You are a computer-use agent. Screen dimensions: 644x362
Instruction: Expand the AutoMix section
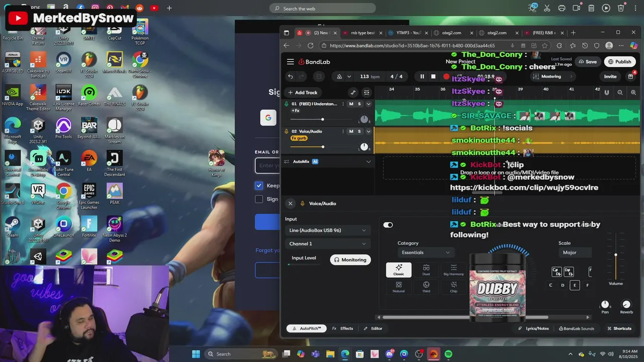(x=368, y=161)
